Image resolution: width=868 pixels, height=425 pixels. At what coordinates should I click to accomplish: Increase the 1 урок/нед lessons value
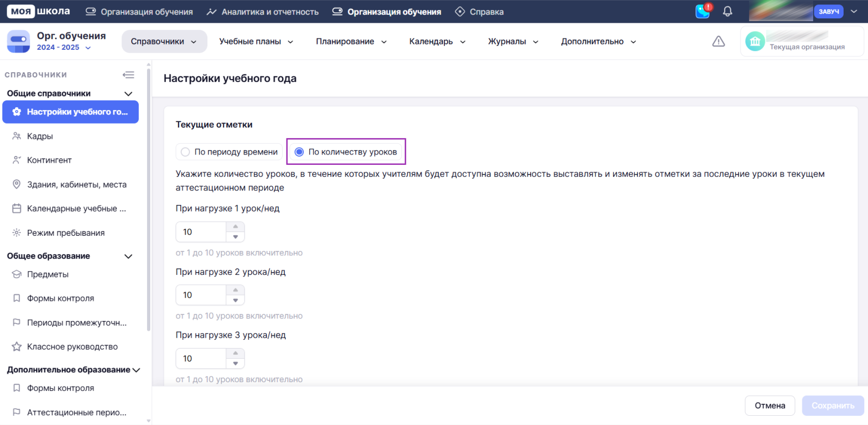pos(235,227)
